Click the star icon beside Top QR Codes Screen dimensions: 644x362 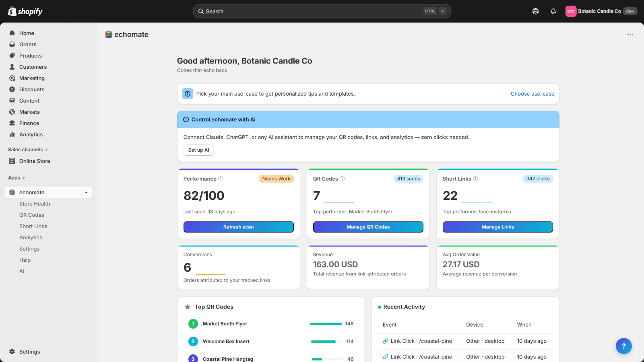pyautogui.click(x=188, y=307)
